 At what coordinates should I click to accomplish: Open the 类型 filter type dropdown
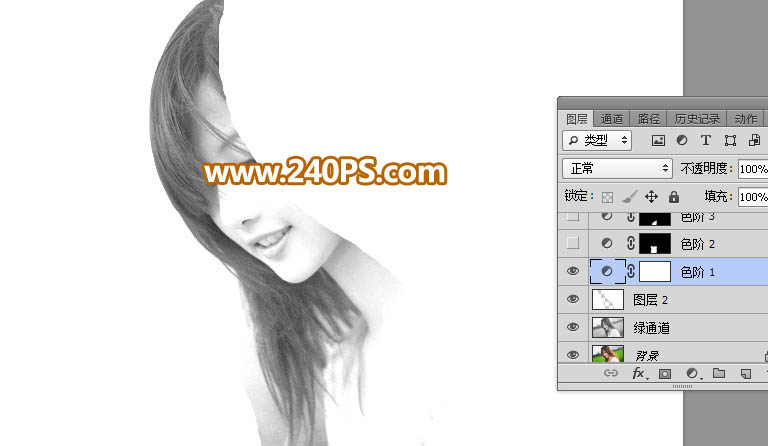point(597,141)
